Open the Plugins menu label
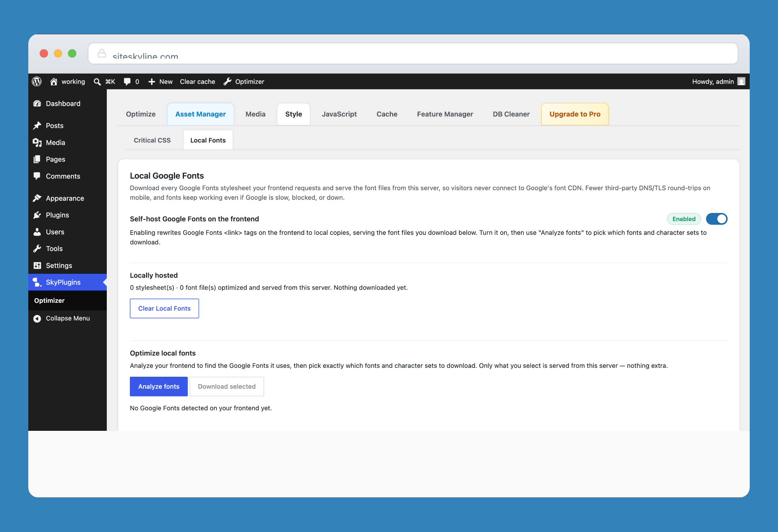The image size is (778, 532). click(x=57, y=215)
